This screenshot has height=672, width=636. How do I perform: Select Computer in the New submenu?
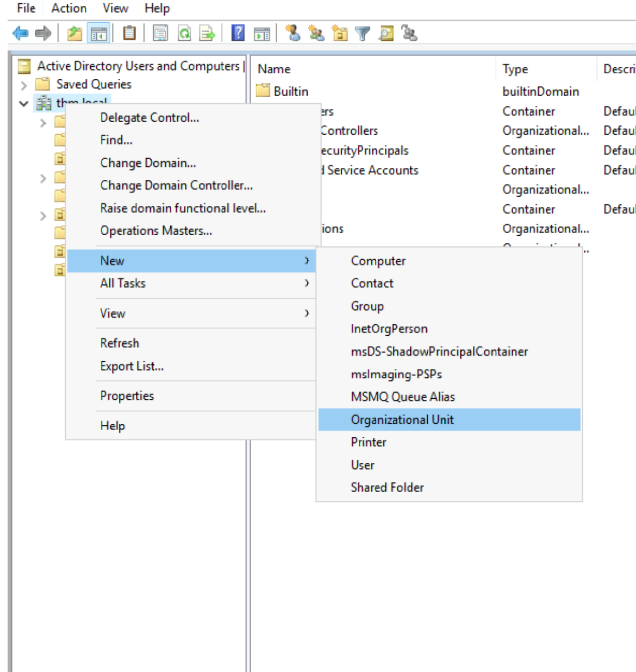point(449,261)
